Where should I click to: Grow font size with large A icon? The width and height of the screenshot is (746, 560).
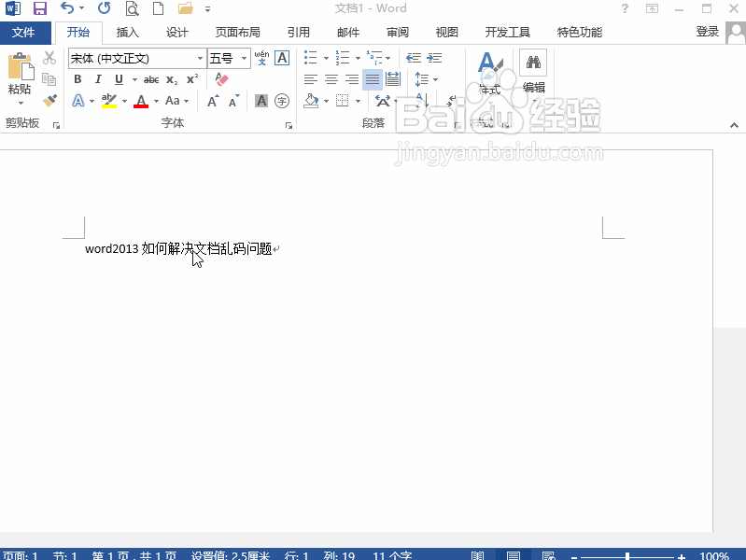(213, 101)
